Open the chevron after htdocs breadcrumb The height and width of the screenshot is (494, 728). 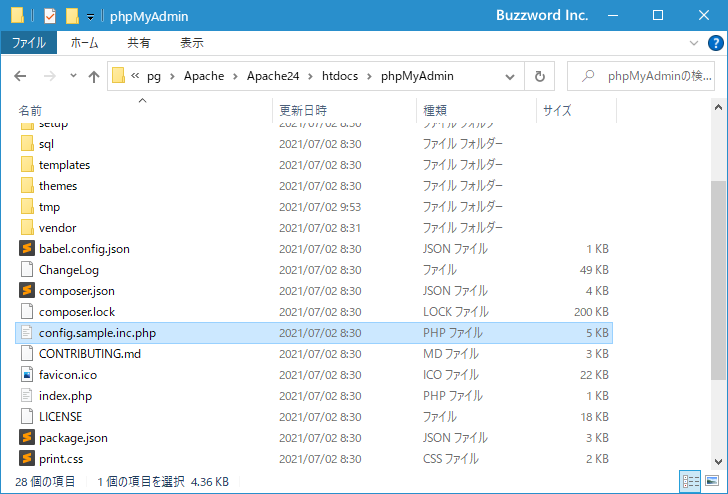tap(369, 76)
